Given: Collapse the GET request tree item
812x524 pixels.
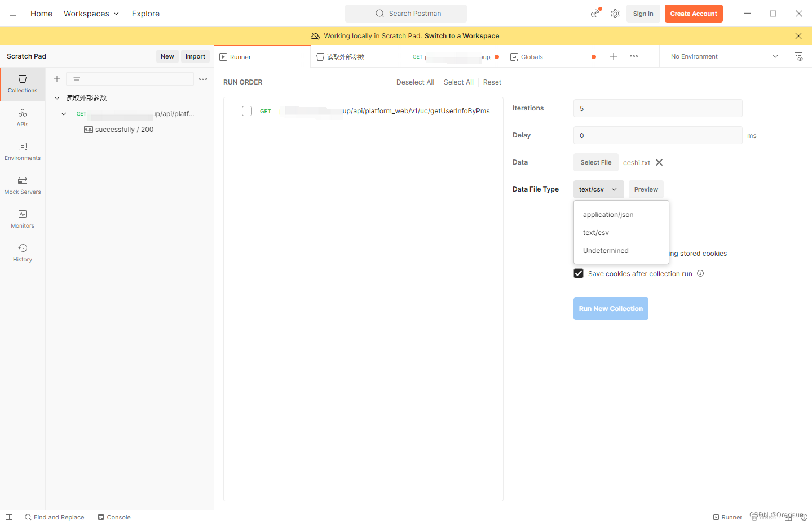Looking at the screenshot, I should coord(64,114).
